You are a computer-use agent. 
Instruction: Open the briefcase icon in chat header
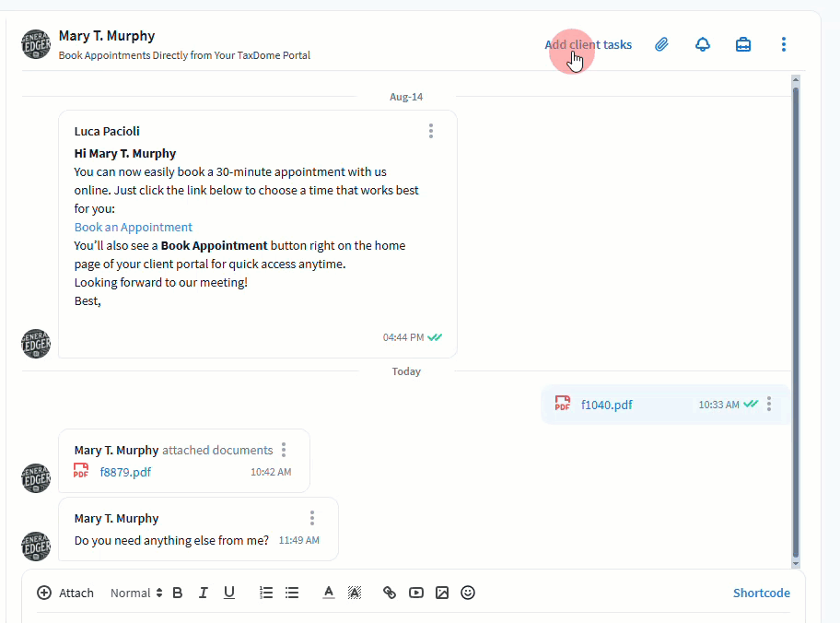[x=743, y=44]
